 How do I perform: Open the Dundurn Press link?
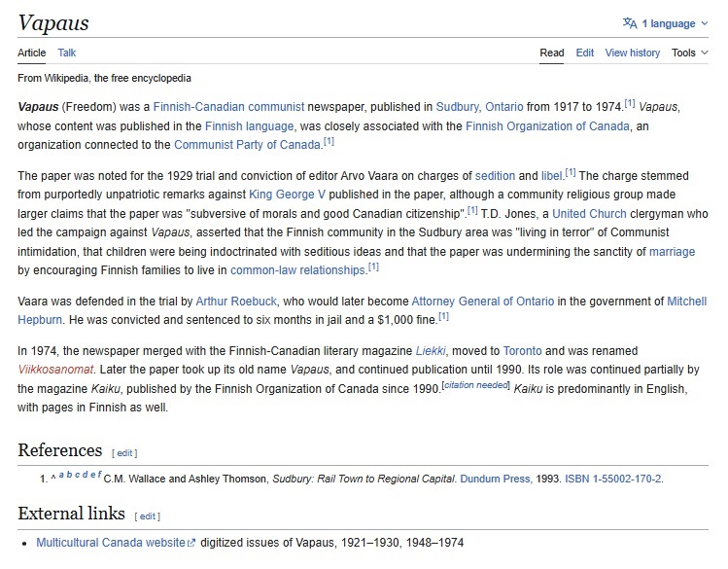pos(495,479)
